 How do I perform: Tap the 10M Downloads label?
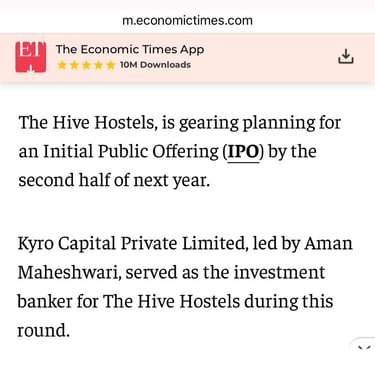pos(155,65)
